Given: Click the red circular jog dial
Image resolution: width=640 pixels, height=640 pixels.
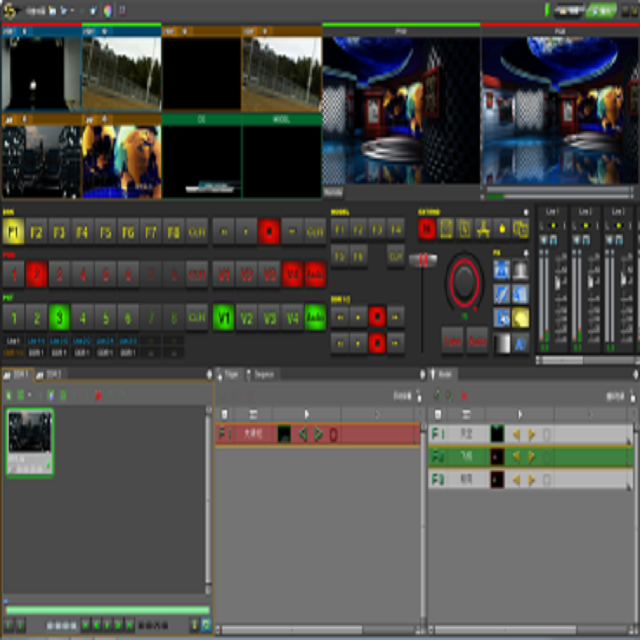Looking at the screenshot, I should (464, 281).
